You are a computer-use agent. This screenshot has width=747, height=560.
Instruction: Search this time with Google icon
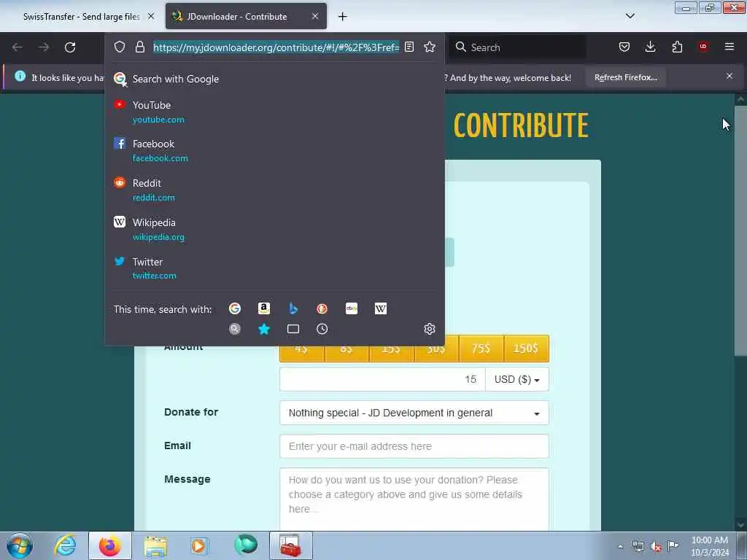(235, 308)
